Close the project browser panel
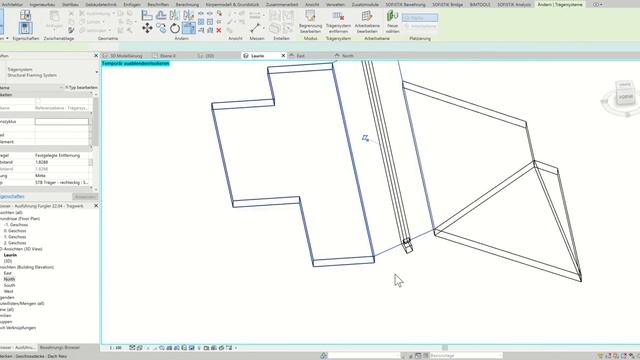 coord(96,206)
